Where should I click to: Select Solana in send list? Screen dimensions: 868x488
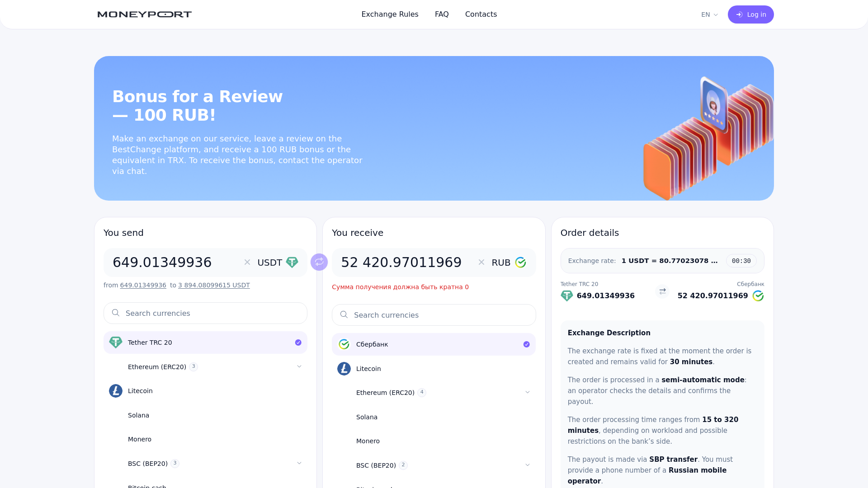tap(205, 415)
